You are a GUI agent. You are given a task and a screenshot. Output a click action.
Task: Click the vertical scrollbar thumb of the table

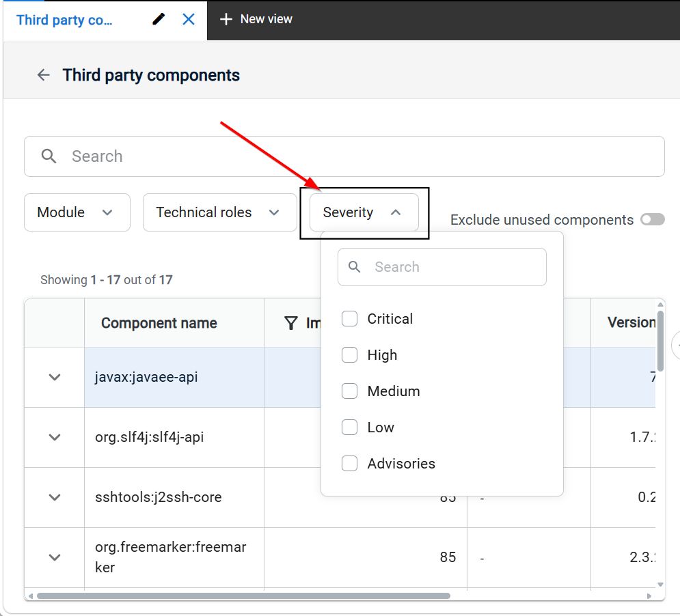(x=660, y=341)
